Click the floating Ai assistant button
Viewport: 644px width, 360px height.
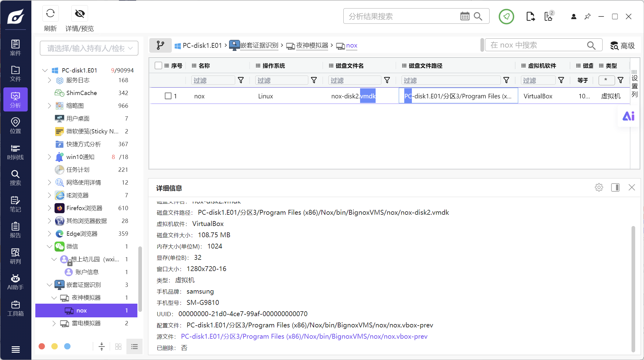pos(628,116)
